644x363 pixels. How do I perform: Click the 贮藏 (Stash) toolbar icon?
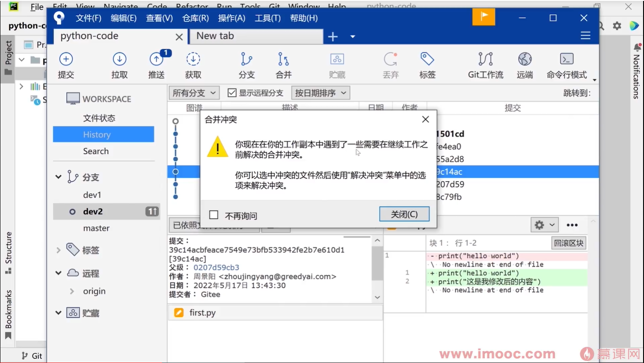point(337,64)
